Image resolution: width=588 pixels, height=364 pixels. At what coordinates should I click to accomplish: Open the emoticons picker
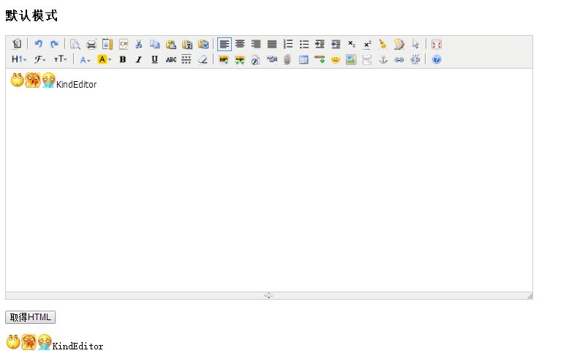(336, 59)
